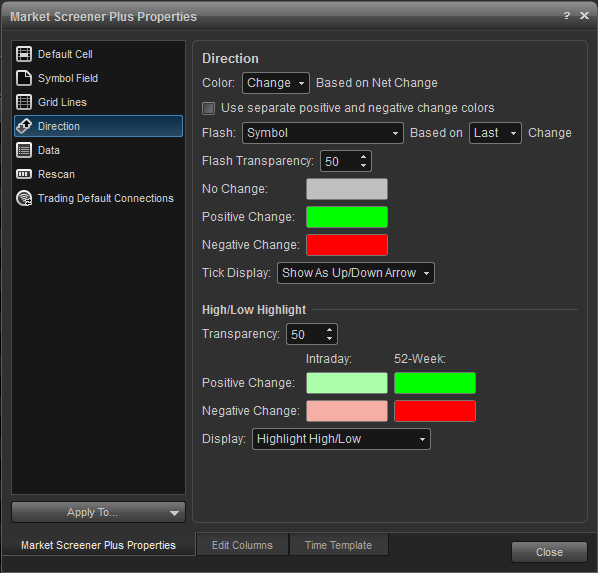Viewport: 598px width, 573px height.
Task: Increase Flash Transparency with up arrow
Action: [363, 157]
